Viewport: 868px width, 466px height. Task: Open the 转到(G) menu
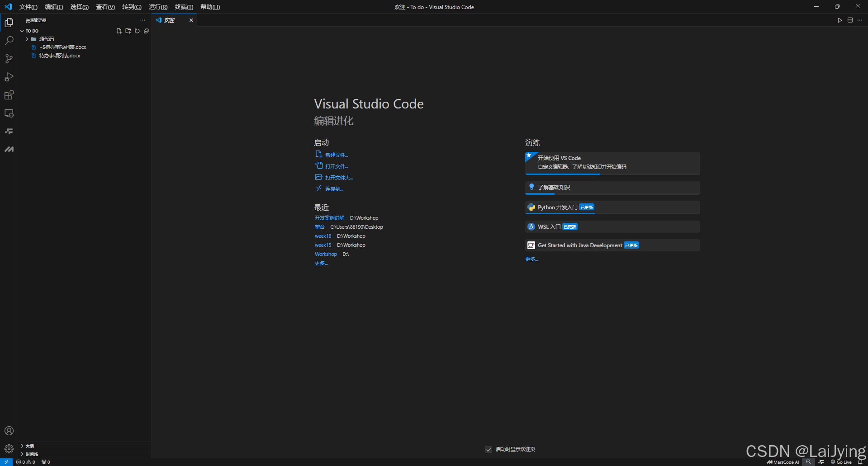click(x=132, y=7)
